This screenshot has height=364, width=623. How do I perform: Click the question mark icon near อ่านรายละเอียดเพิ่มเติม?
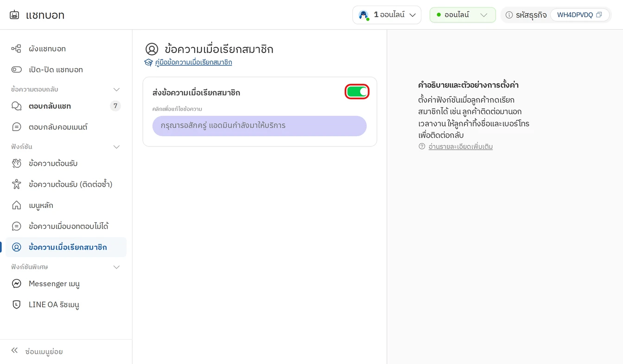pyautogui.click(x=422, y=146)
